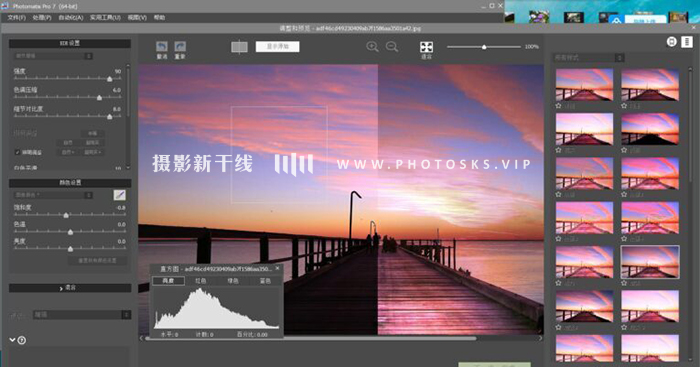Uncheck the checkbox in HDR settings panel

coord(17,152)
